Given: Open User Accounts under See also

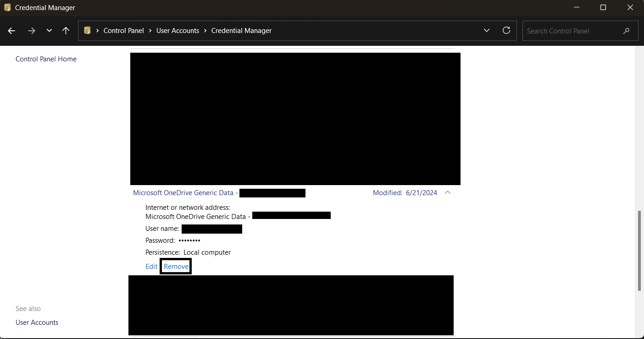Looking at the screenshot, I should (x=37, y=323).
